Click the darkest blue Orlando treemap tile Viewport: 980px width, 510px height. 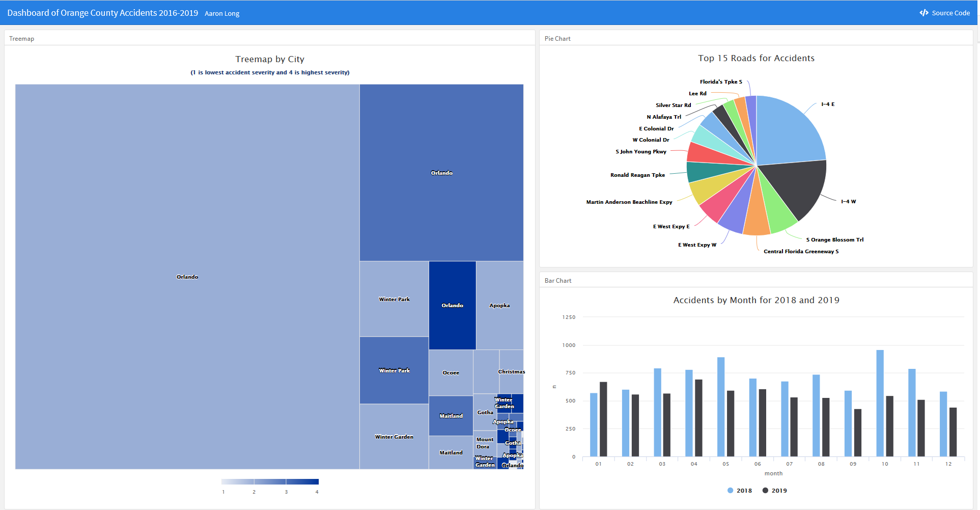pos(452,305)
